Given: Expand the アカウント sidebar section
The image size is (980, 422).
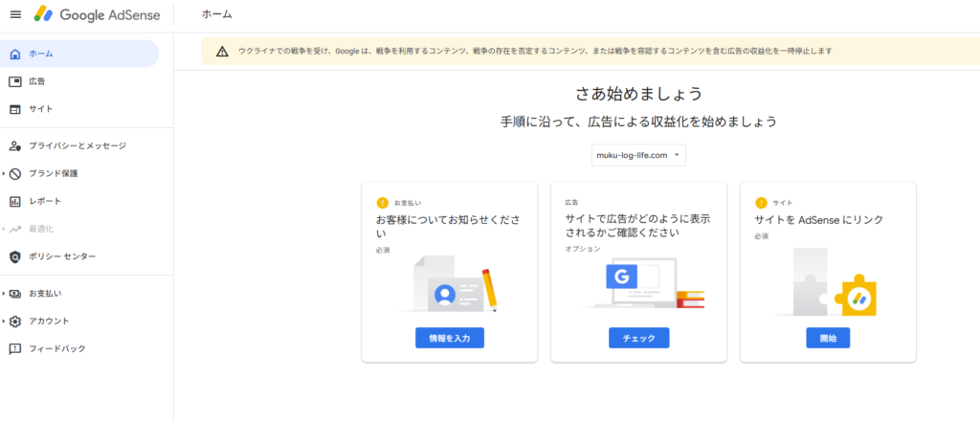Looking at the screenshot, I should [4, 321].
